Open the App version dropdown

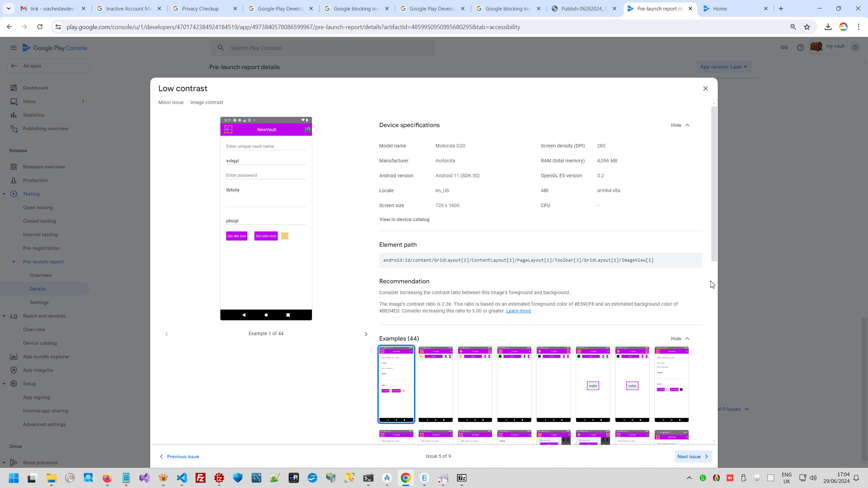point(724,67)
